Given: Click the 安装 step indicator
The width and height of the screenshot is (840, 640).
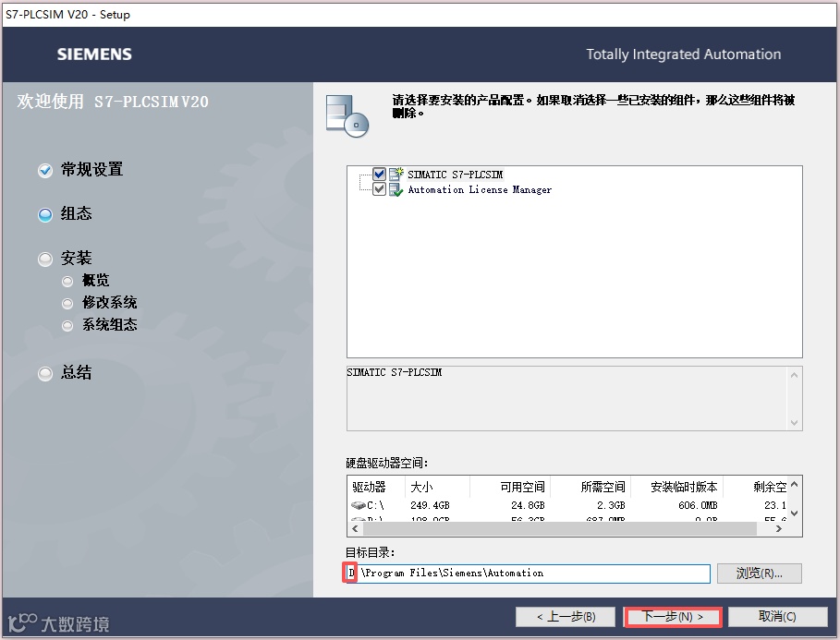Looking at the screenshot, I should (45, 260).
